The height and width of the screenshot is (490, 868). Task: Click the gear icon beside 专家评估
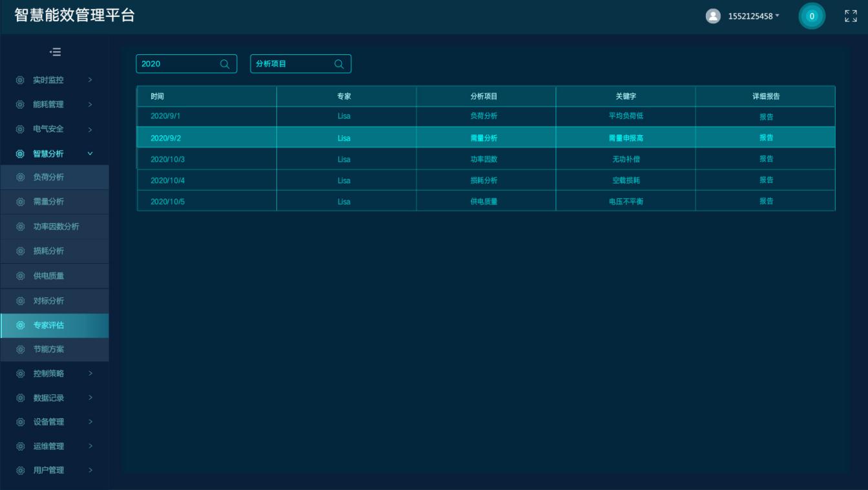pos(20,326)
